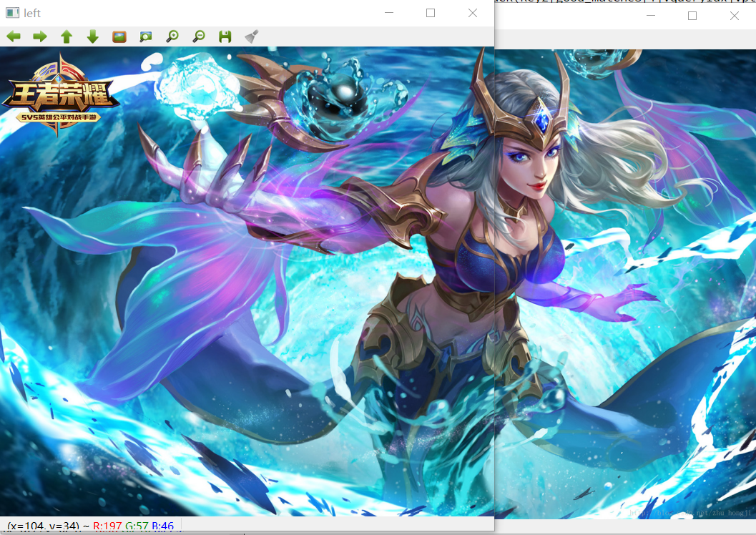
Task: Close the 'left' window
Action: pyautogui.click(x=473, y=13)
